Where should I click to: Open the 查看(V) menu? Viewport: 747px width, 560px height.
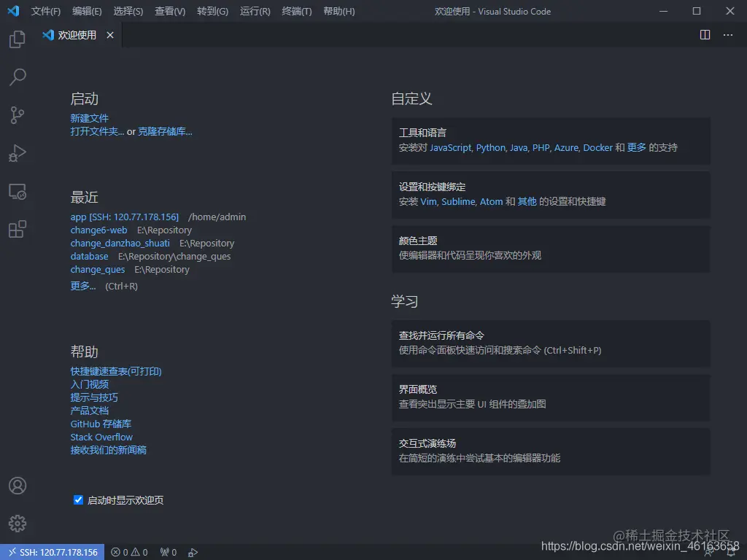[x=170, y=12]
